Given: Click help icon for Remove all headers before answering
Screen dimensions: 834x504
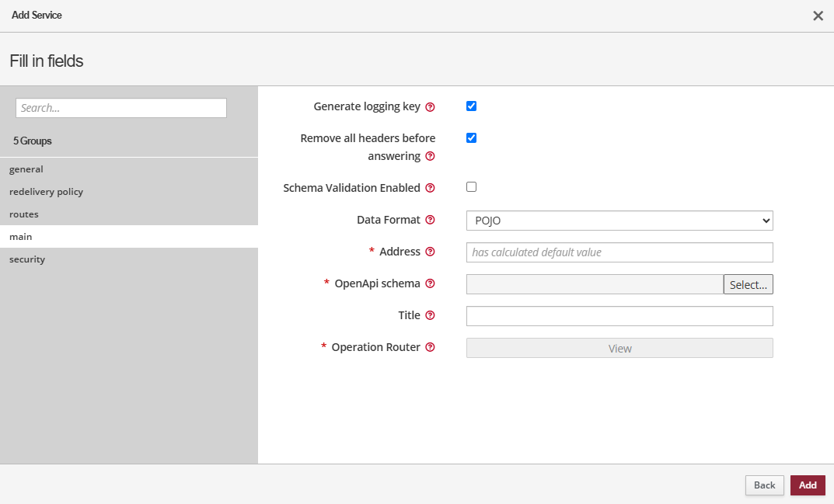Looking at the screenshot, I should (x=430, y=156).
